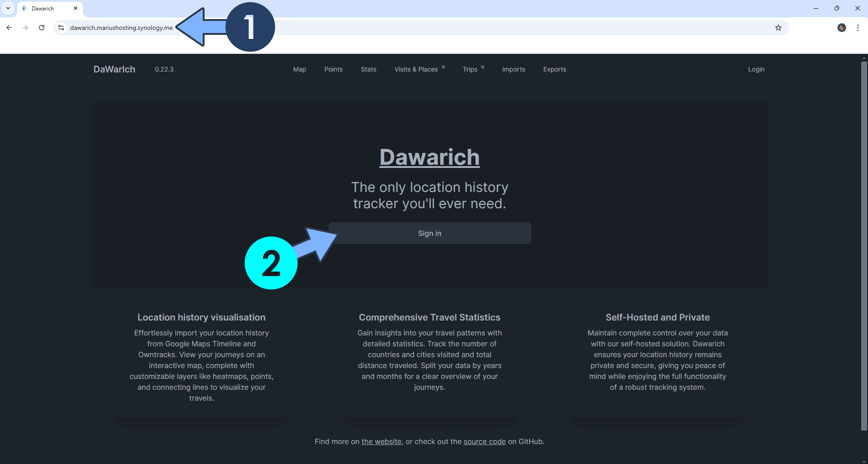Minimize the Chrome window
Viewport: 868px width, 464px height.
[x=816, y=8]
